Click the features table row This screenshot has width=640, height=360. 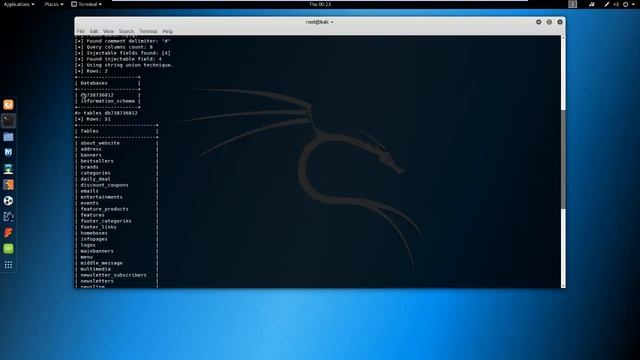tap(93, 215)
